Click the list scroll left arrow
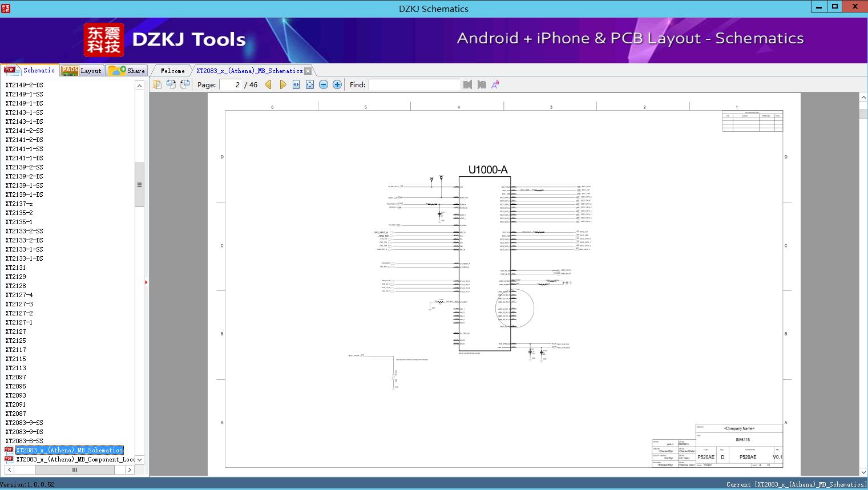Image resolution: width=868 pixels, height=490 pixels. point(10,469)
